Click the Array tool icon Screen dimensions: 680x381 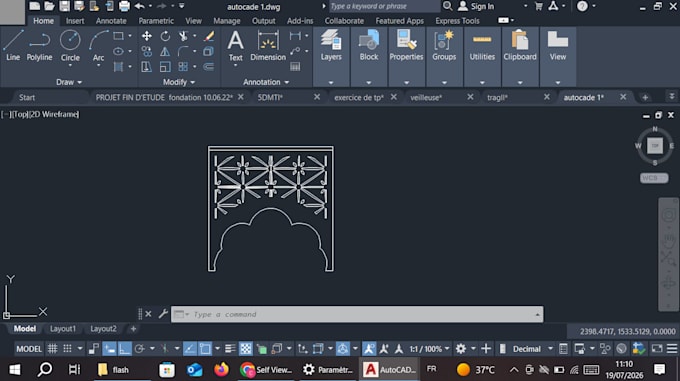pos(183,67)
